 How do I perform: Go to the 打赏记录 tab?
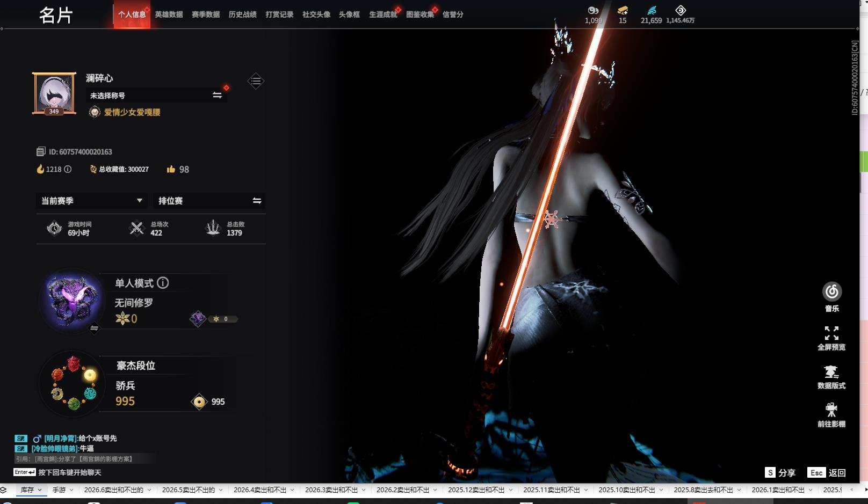279,14
